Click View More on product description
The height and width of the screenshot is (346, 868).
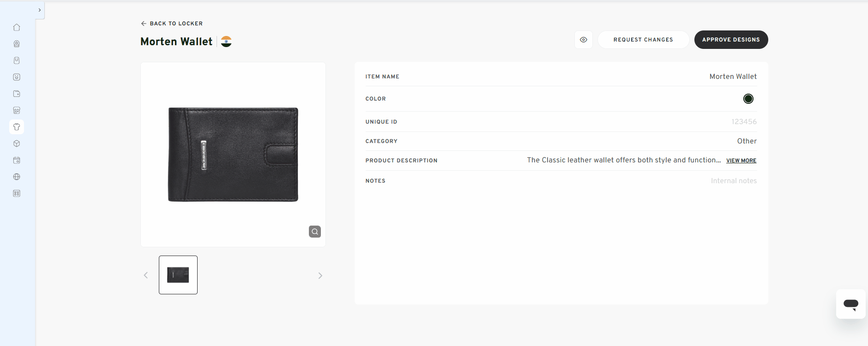click(741, 161)
